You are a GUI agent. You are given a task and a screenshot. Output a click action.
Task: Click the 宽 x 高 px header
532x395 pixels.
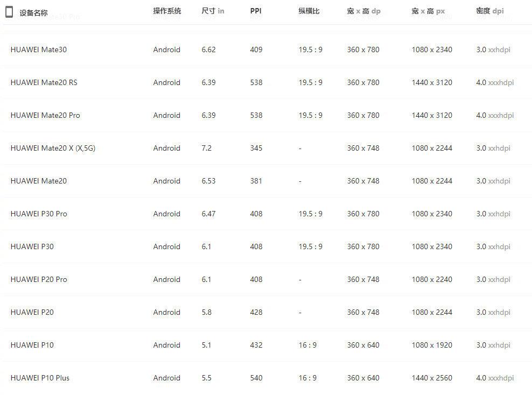428,11
